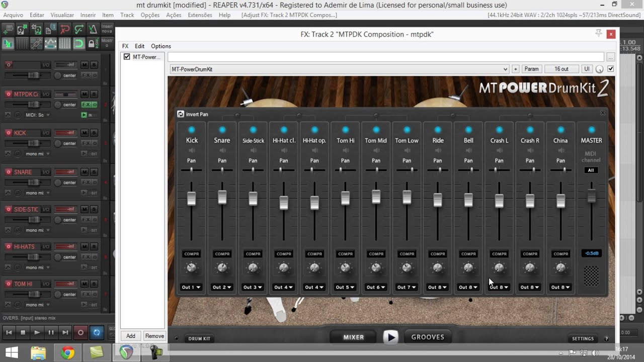Click record arm on SNARE track

(x=9, y=172)
